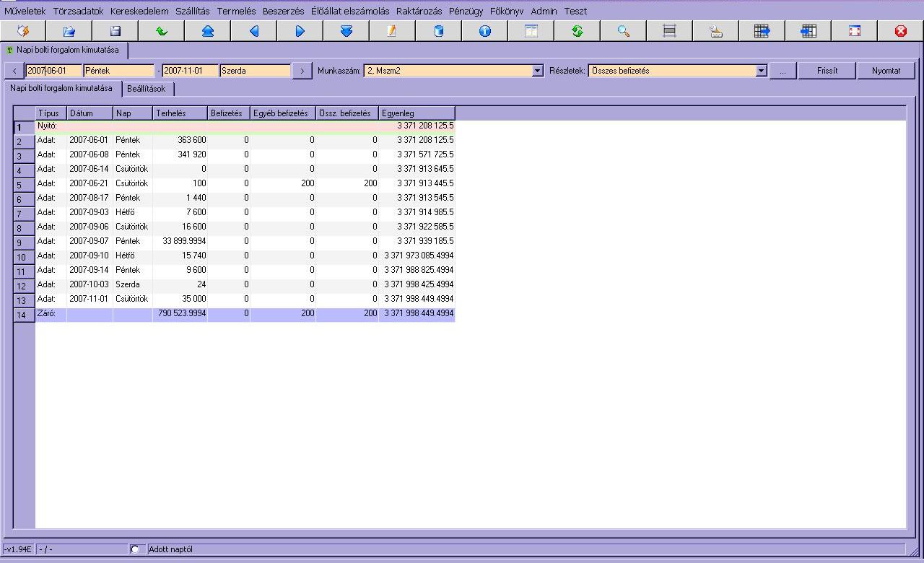Expand the Munkaszám dropdown
Screen dimensions: 924x563
(537, 71)
